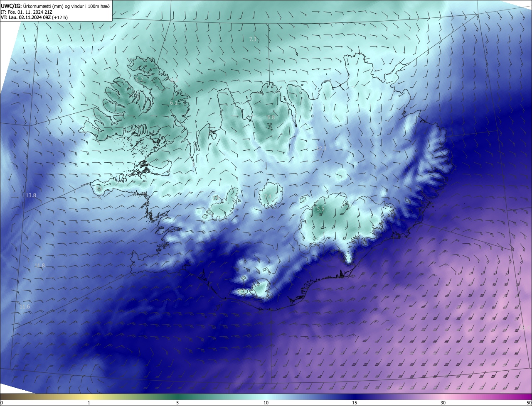Click the 6.1 value label on the map
Image resolution: width=532 pixels, height=406 pixels.
[174, 103]
